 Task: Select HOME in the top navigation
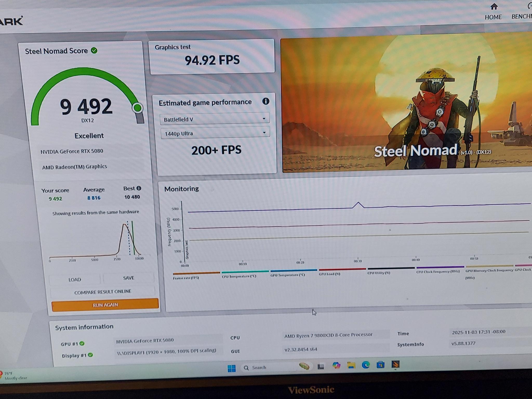click(493, 17)
